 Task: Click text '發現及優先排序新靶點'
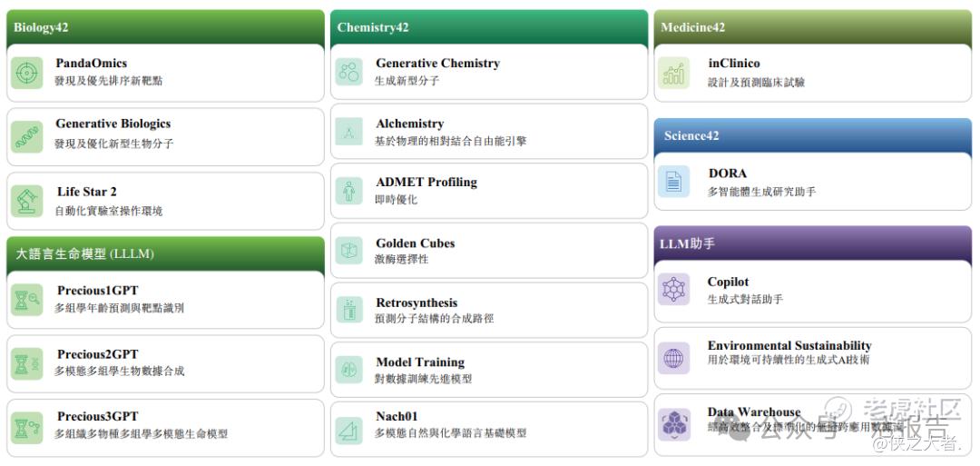click(x=108, y=81)
